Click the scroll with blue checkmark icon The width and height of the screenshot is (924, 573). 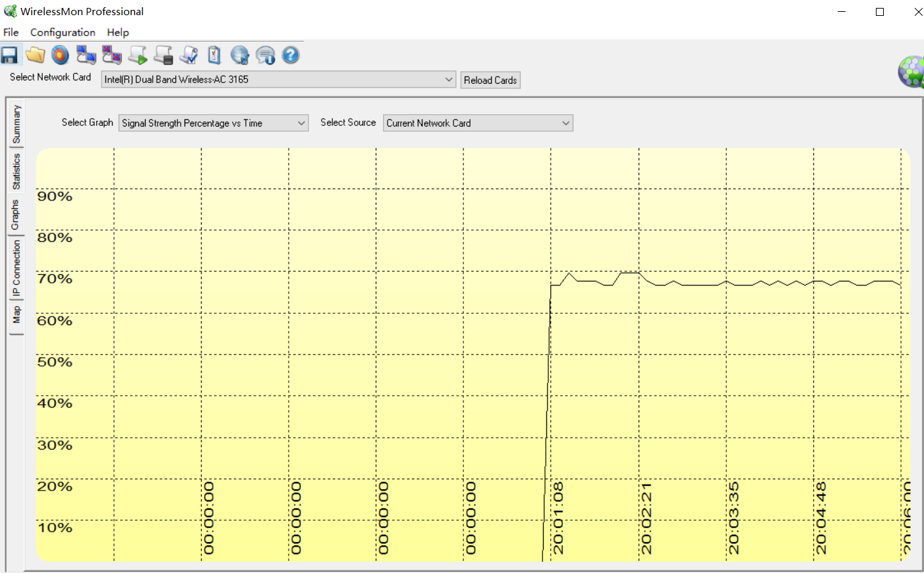click(x=189, y=55)
